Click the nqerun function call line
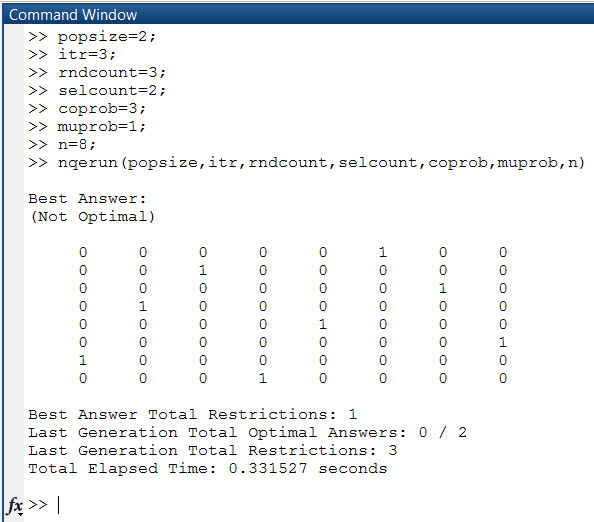 click(306, 163)
